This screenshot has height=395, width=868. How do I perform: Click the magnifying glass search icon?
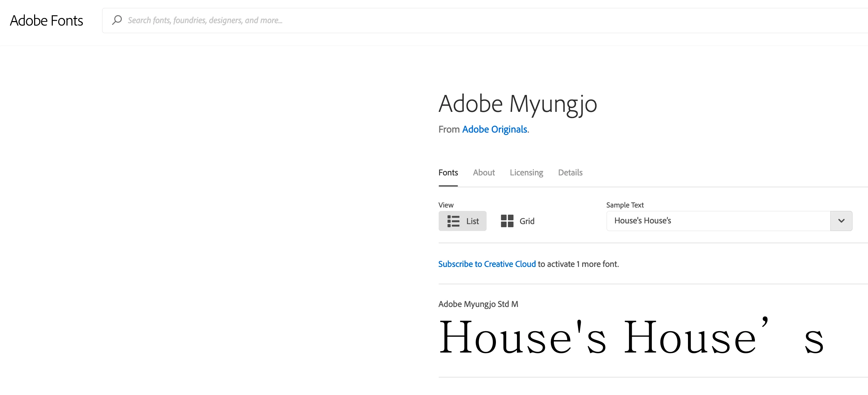117,20
